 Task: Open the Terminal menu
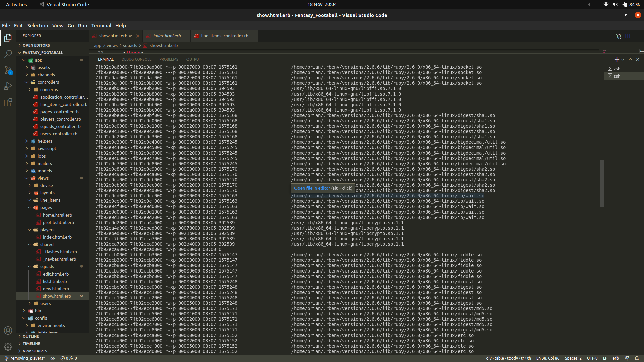coord(101,26)
